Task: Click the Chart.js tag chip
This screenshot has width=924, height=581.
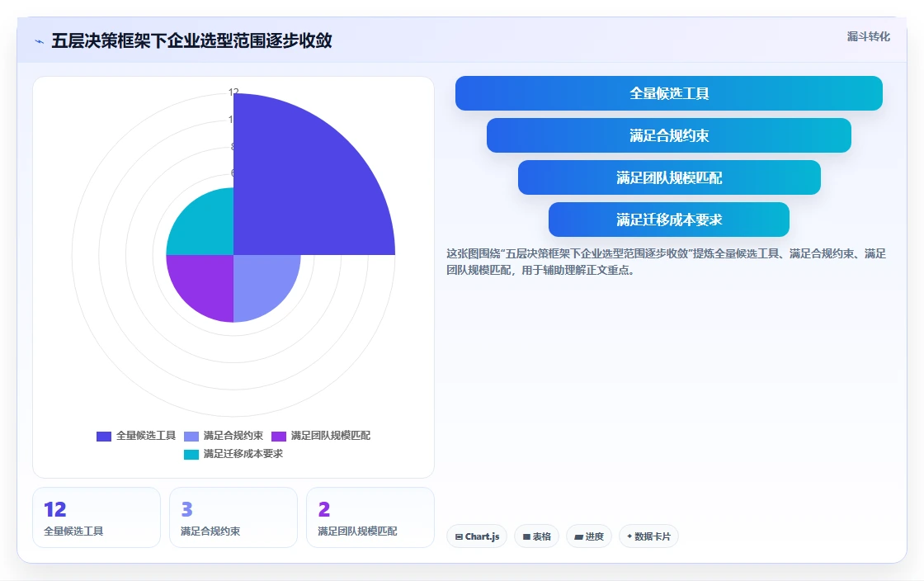Action: 477,536
